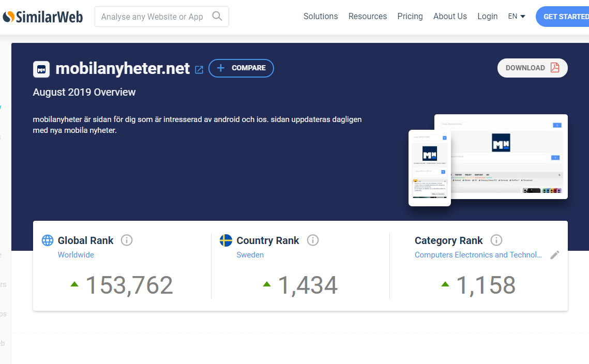Click the Get Started button
Viewport: 589px width, 364px height.
coord(562,17)
